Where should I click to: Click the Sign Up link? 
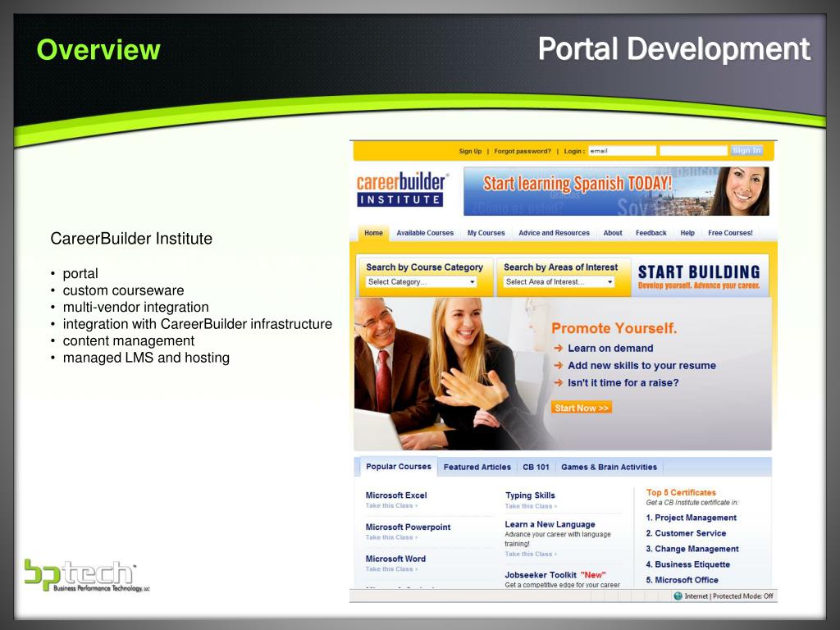(470, 151)
